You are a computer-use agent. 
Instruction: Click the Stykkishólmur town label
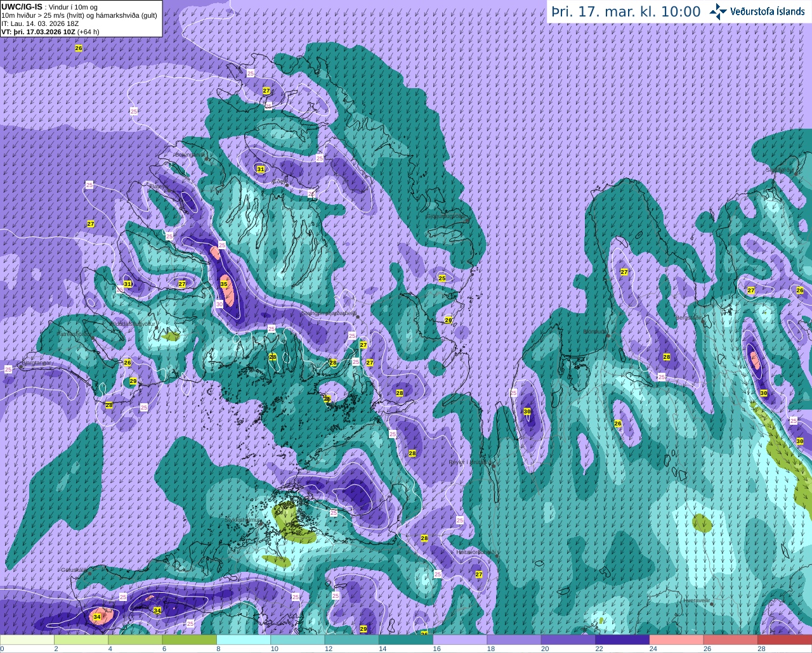243,519
